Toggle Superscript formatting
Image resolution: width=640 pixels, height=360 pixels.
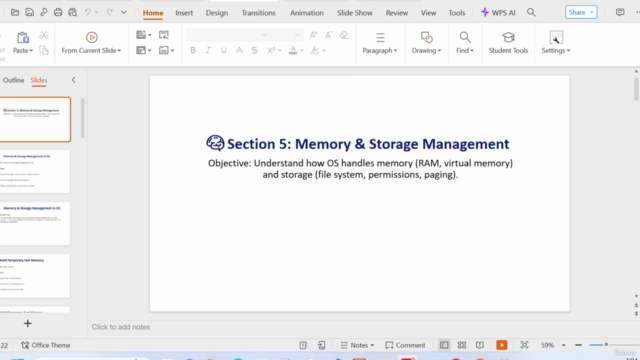[x=271, y=50]
